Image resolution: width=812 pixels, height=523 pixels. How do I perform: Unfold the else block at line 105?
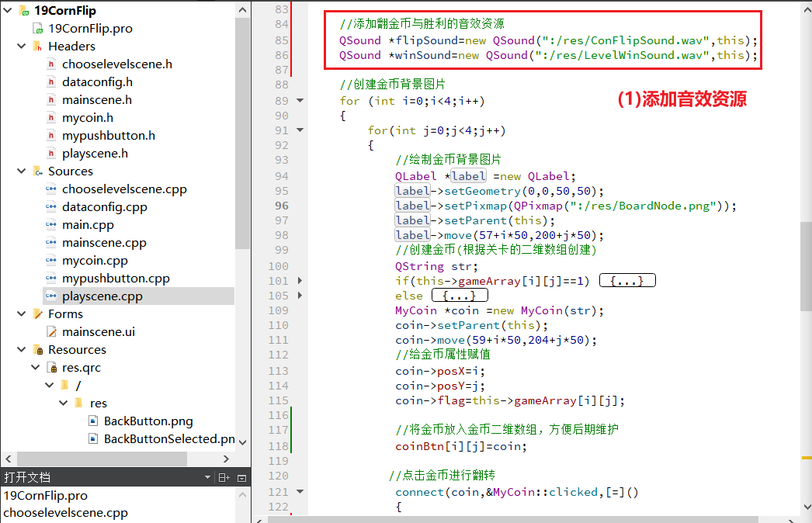(x=300, y=296)
